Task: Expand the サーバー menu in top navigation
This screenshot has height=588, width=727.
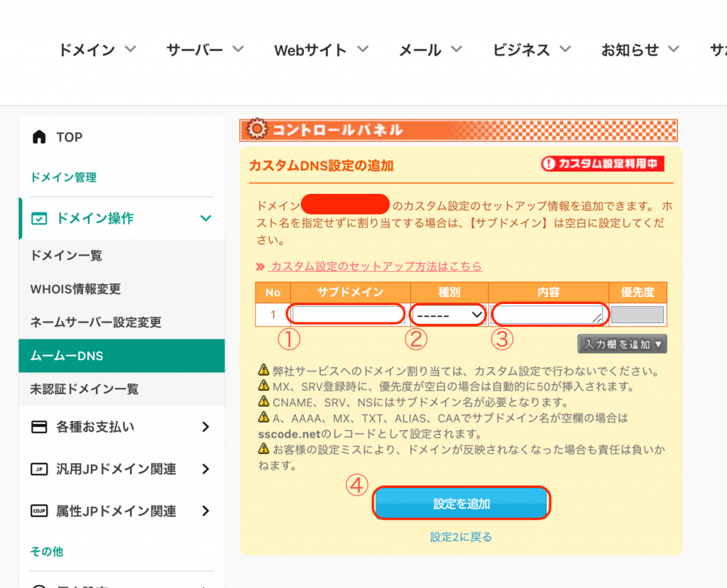Action: (204, 50)
